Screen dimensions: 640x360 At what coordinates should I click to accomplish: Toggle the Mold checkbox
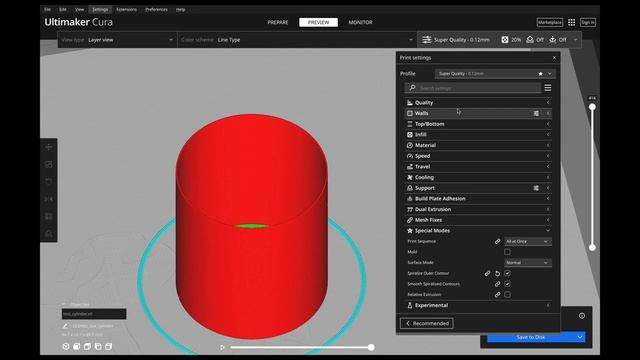[507, 252]
